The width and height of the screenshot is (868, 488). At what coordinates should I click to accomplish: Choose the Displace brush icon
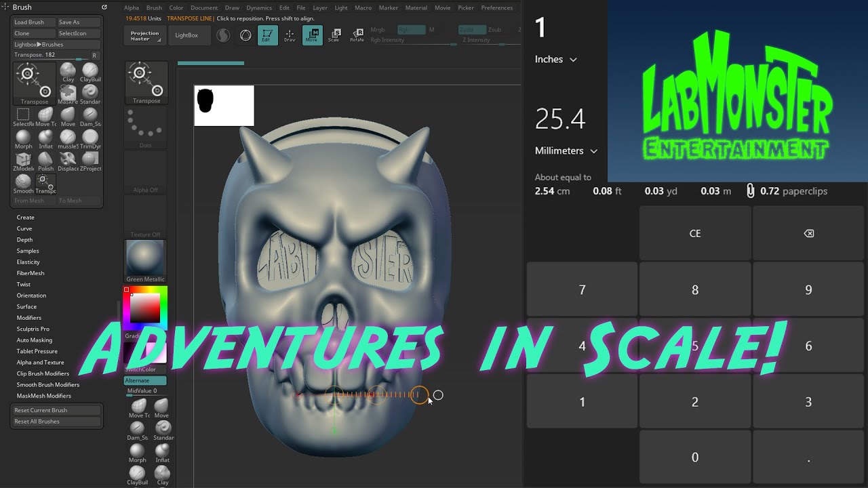tap(68, 161)
